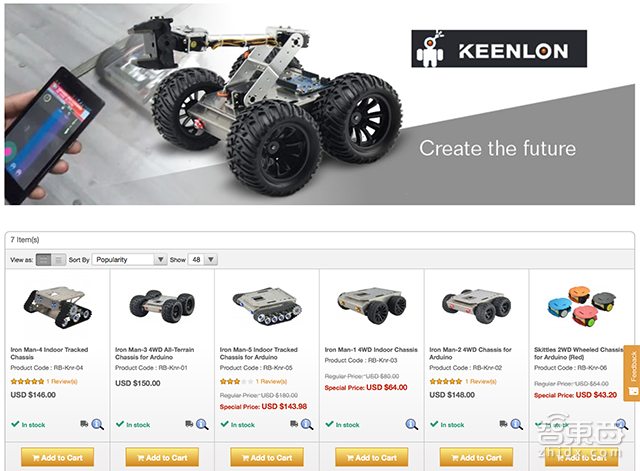Open the orange Feedback side tab
Screen dimensions: 640x471
point(632,373)
